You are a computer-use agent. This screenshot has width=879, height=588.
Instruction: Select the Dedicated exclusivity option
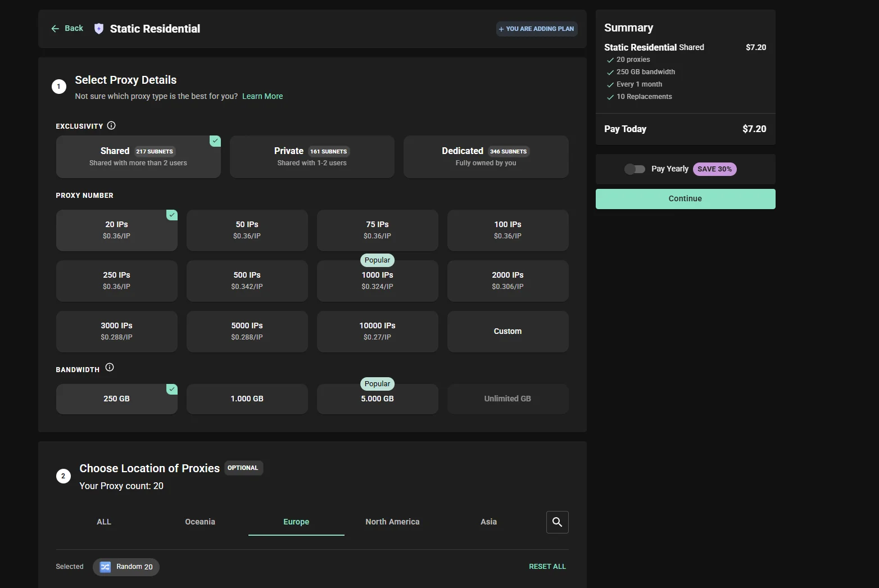pos(486,157)
